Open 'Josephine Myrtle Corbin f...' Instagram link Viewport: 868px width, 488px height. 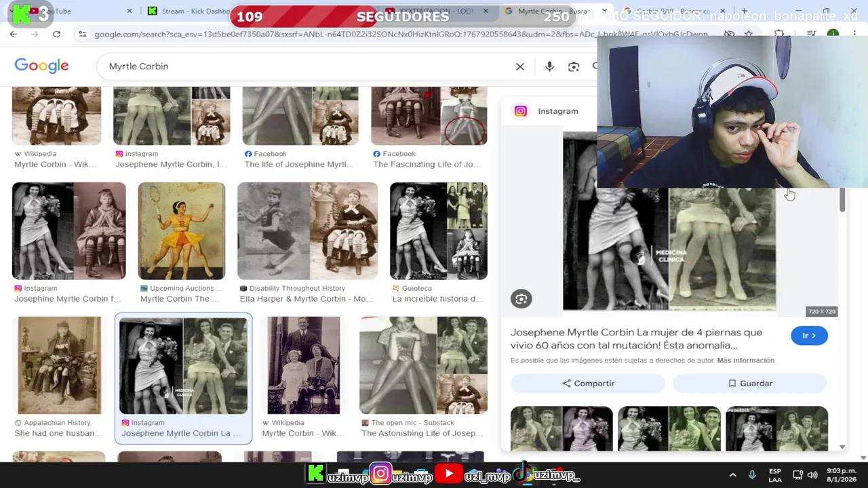coord(67,299)
